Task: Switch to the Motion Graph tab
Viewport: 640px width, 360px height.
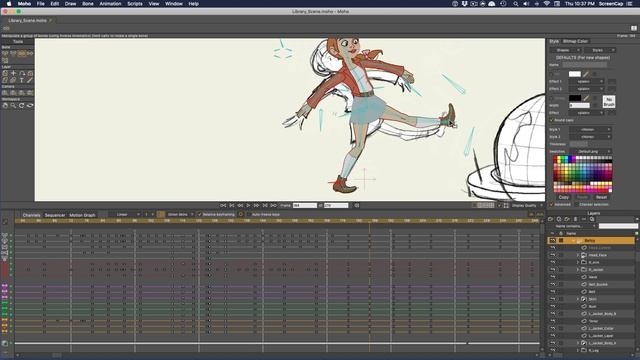Action: [82, 215]
